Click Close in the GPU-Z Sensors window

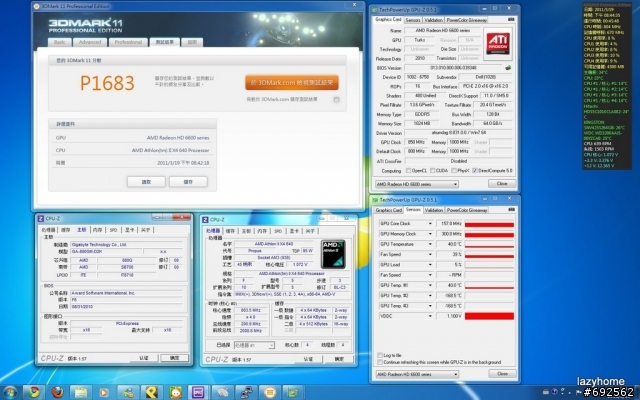click(x=502, y=373)
